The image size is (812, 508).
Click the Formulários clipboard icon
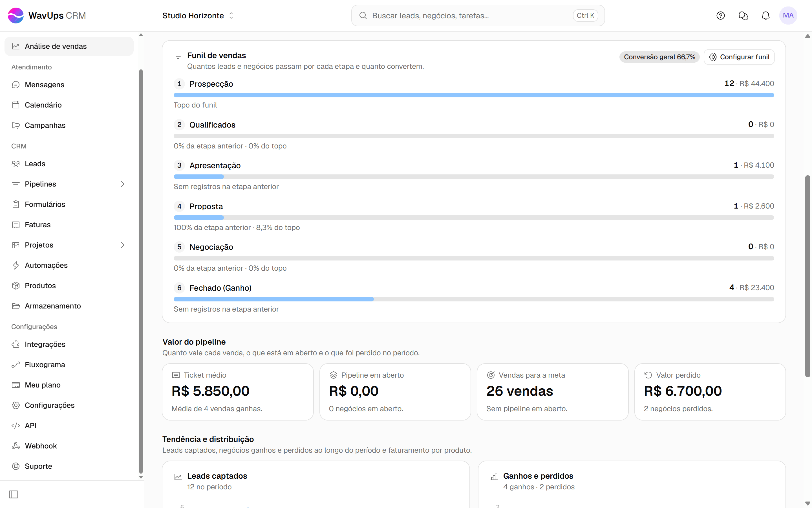click(16, 204)
